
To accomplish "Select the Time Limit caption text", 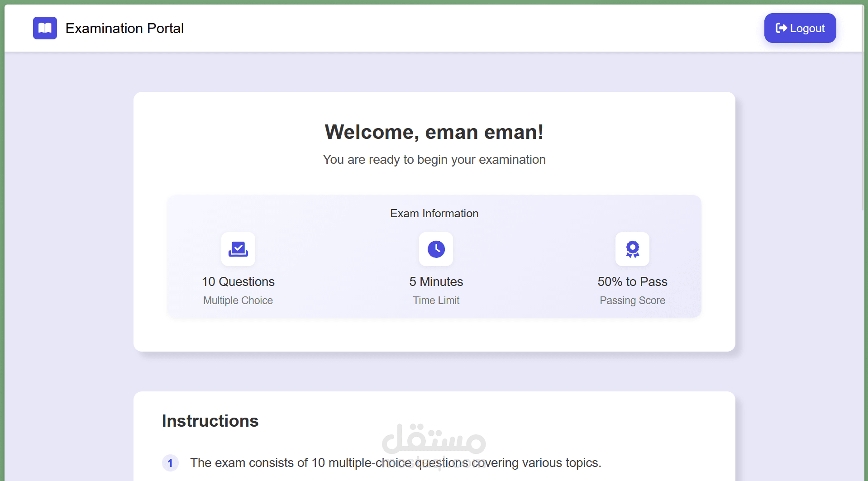I will click(x=436, y=300).
